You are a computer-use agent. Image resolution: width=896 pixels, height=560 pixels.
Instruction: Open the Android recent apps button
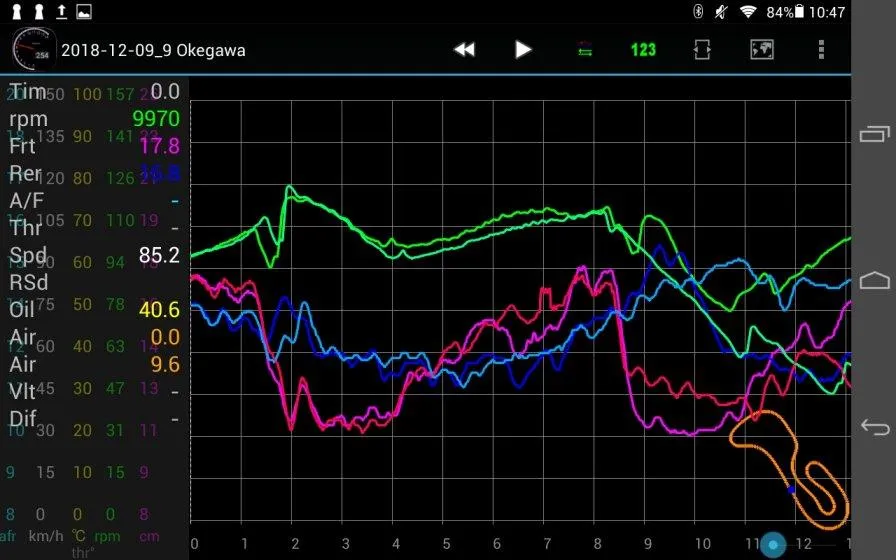(874, 134)
